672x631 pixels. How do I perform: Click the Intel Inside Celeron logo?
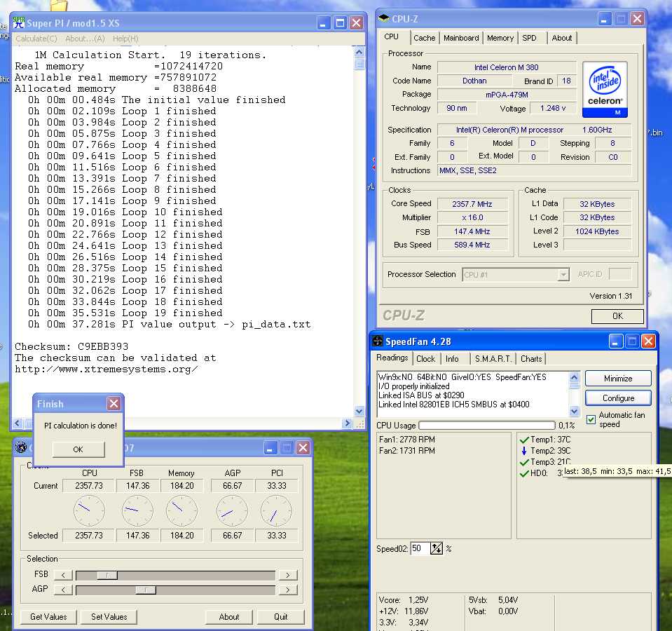[604, 89]
